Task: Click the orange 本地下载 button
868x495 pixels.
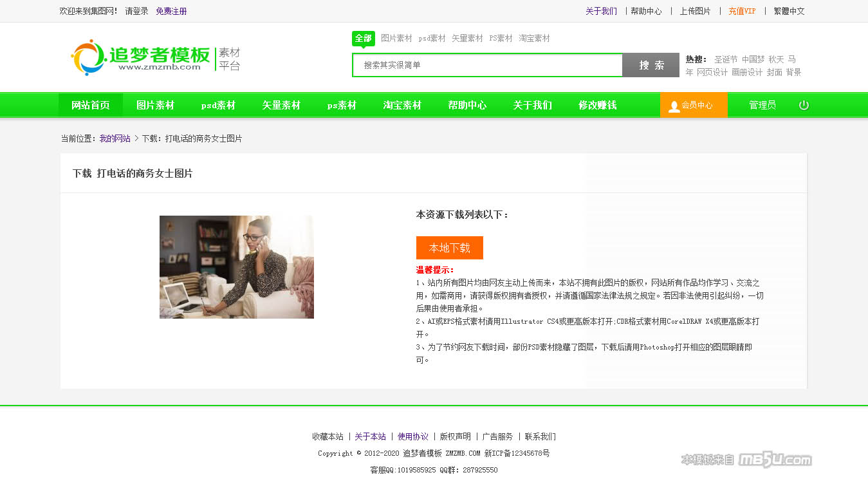Action: coord(449,248)
